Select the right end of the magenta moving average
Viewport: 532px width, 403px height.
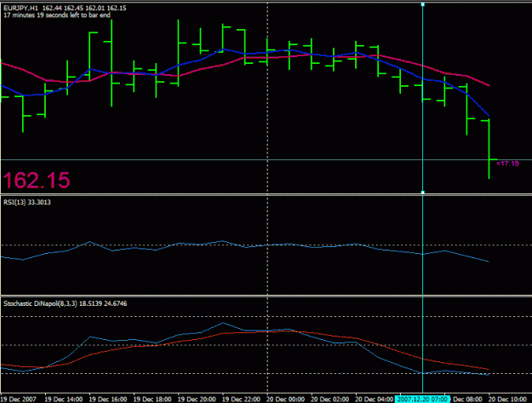coord(489,85)
